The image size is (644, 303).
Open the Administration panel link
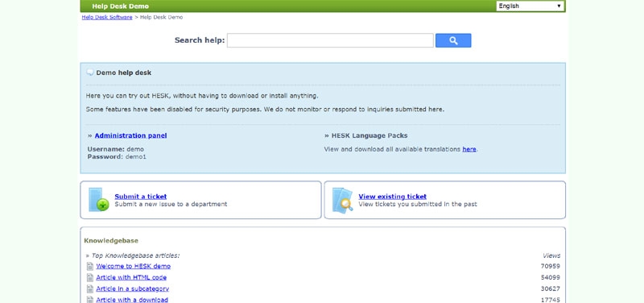[130, 135]
